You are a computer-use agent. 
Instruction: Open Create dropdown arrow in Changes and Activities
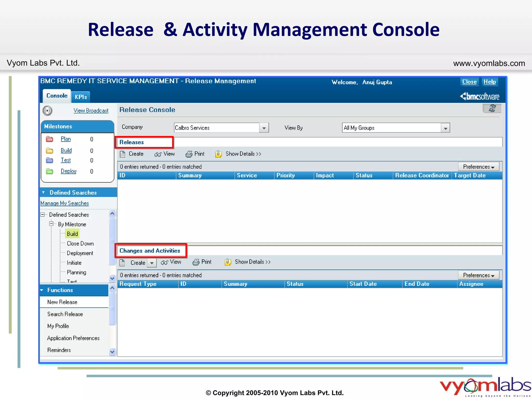[152, 263]
